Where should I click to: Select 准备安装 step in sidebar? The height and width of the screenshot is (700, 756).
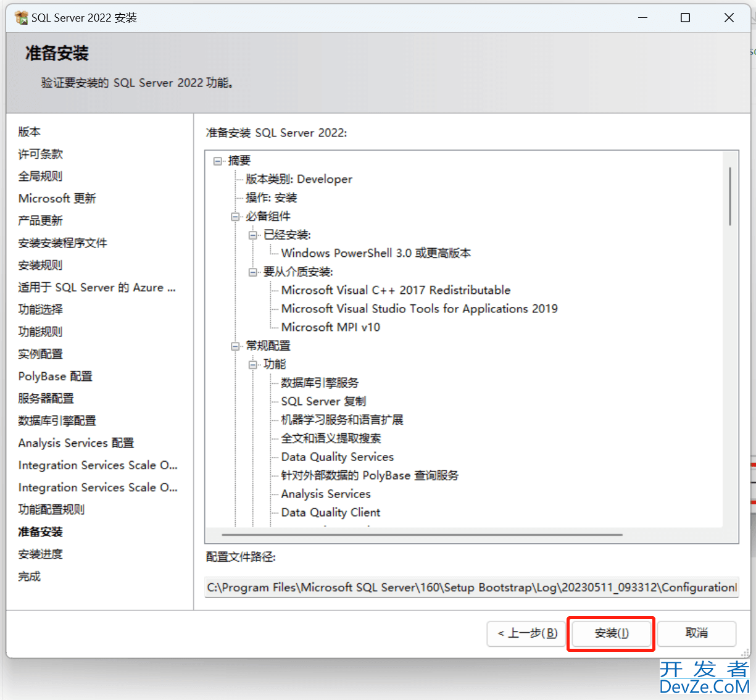tap(41, 531)
